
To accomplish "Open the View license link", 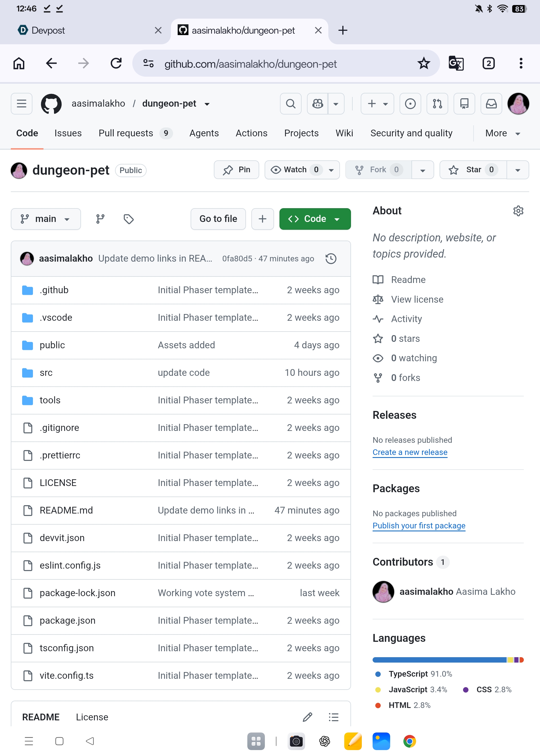I will point(417,299).
